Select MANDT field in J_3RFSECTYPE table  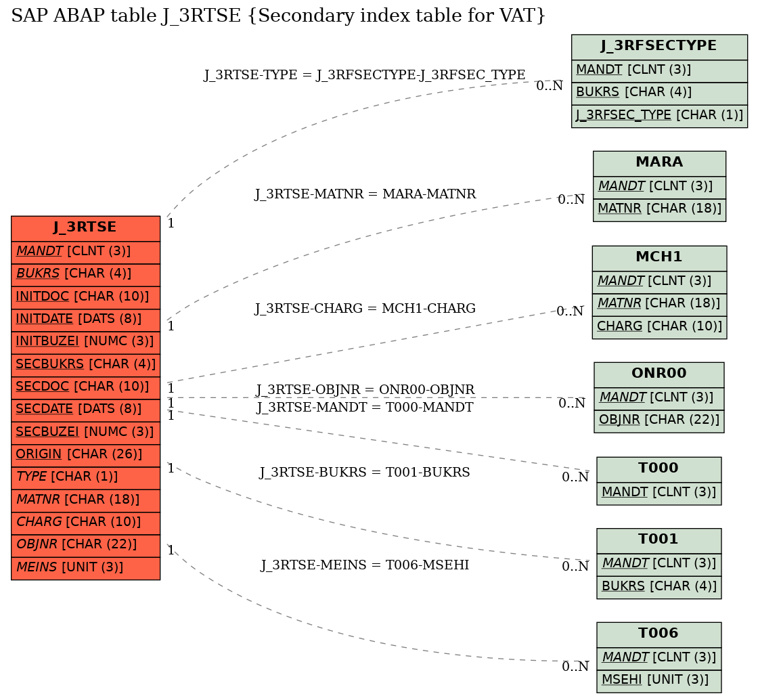point(659,72)
